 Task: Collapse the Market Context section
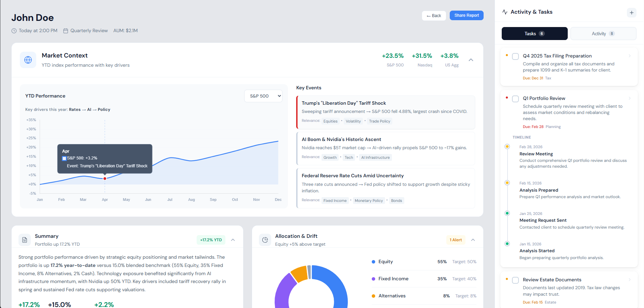pos(471,60)
